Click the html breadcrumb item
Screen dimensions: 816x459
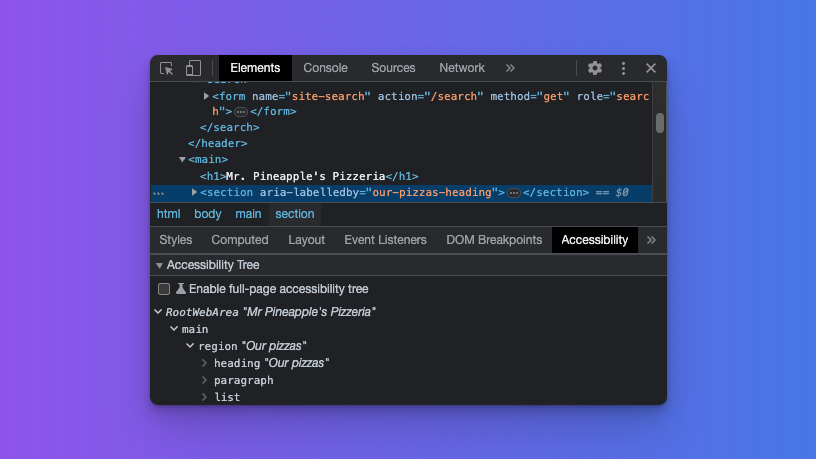click(x=169, y=214)
